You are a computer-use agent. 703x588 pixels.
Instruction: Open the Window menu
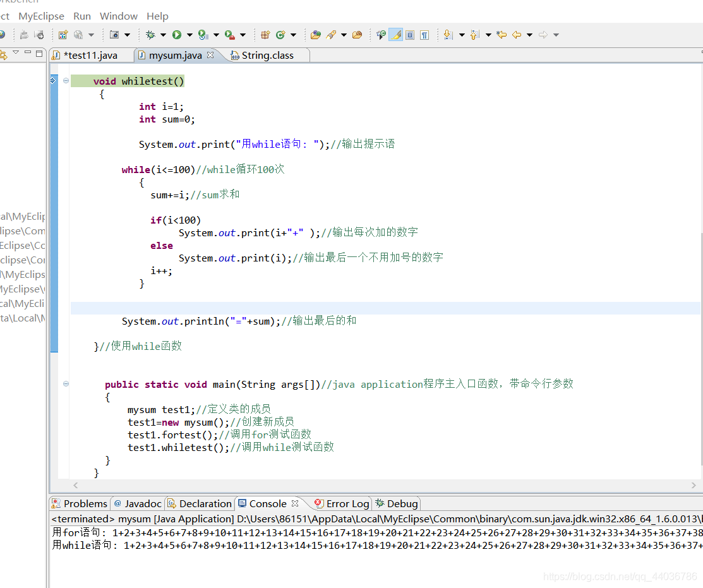pyautogui.click(x=118, y=16)
